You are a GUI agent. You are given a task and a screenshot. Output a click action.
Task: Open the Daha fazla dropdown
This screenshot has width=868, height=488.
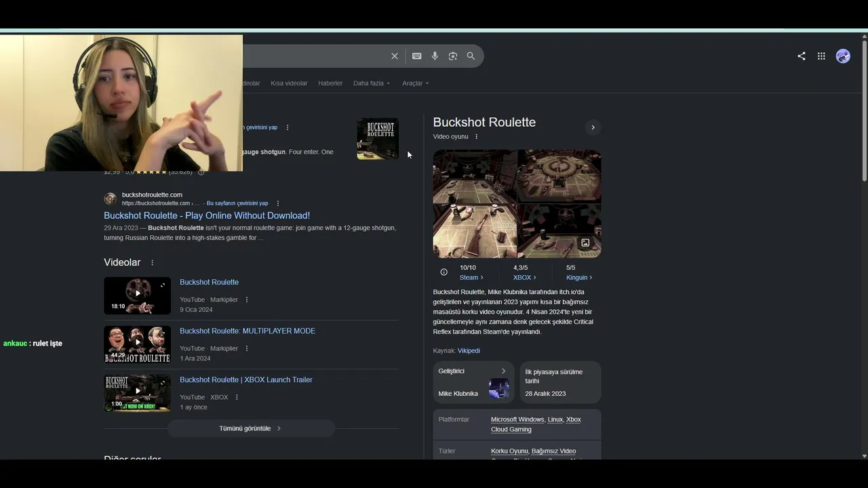pos(372,83)
